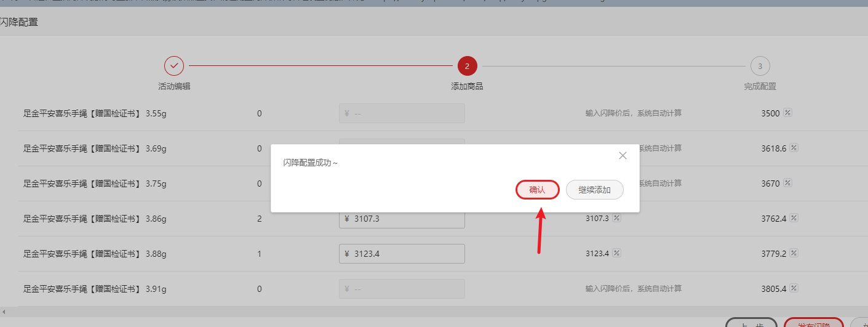This screenshot has height=327, width=868.
Task: Click 确认 in the success dialog
Action: coord(537,190)
